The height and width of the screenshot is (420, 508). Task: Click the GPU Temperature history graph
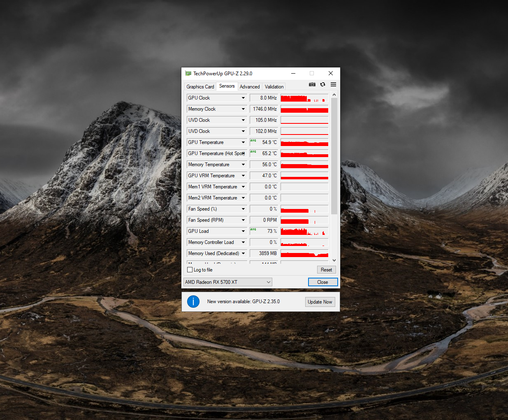coord(304,142)
